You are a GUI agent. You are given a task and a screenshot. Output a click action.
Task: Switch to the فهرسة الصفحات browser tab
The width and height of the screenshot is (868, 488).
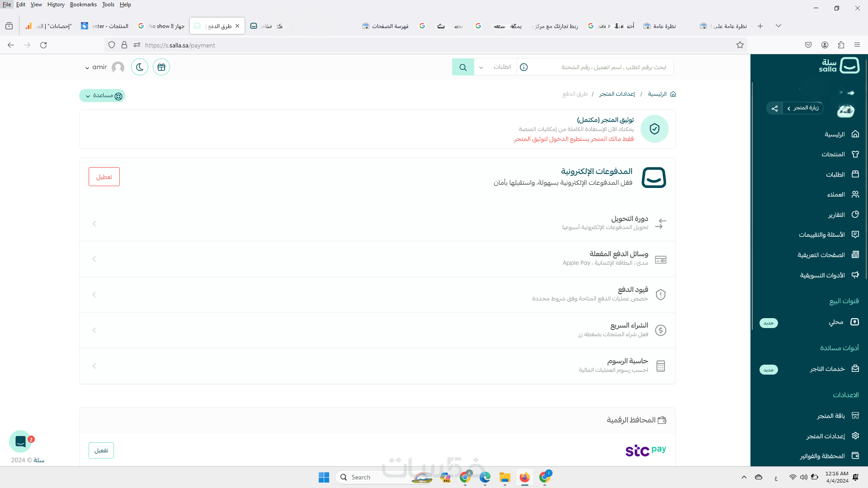coord(385,26)
